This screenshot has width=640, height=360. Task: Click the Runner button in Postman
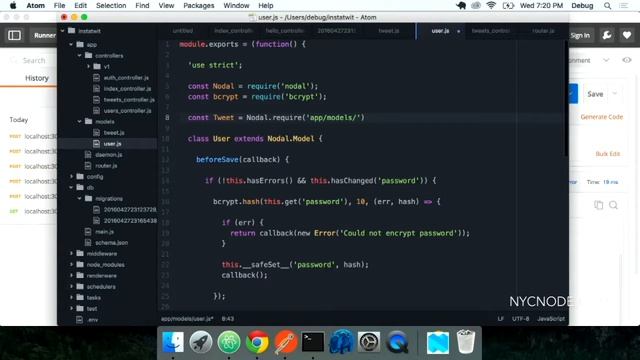point(44,36)
